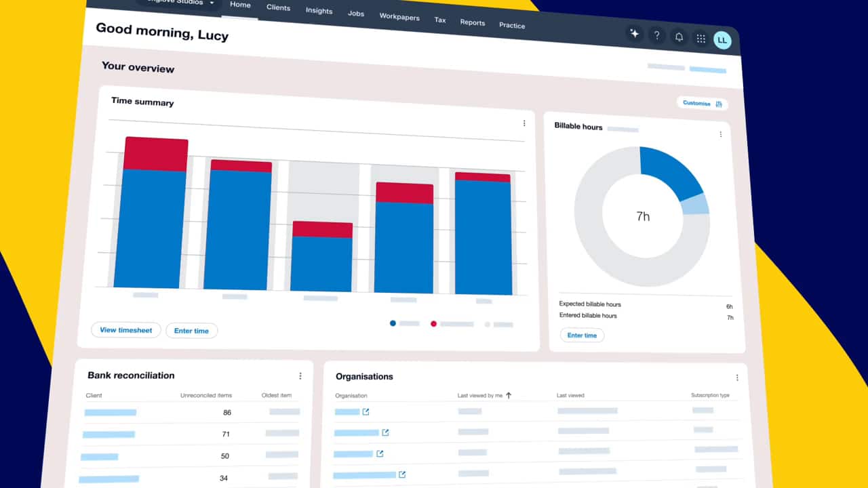Switch to the Clients tab
The width and height of the screenshot is (868, 488).
(x=278, y=7)
